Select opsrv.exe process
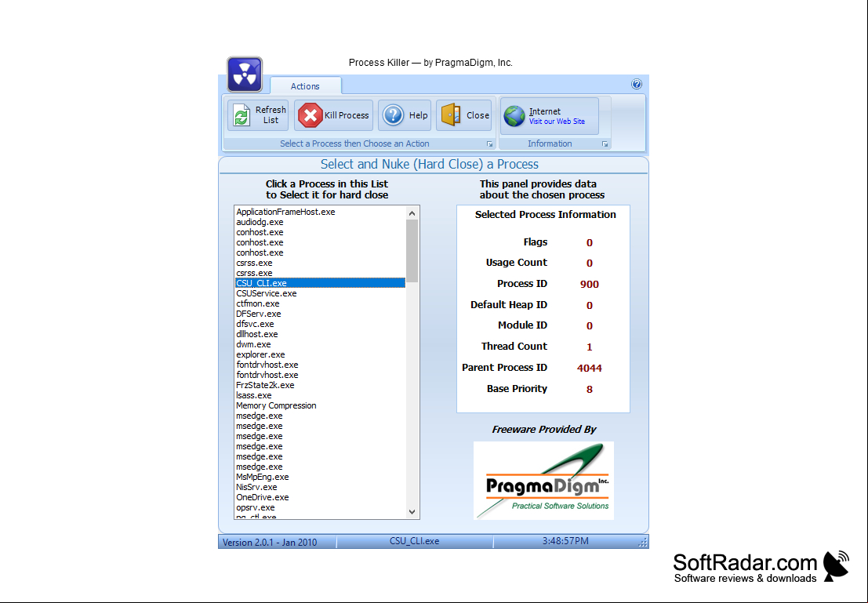The image size is (868, 603). (320, 507)
